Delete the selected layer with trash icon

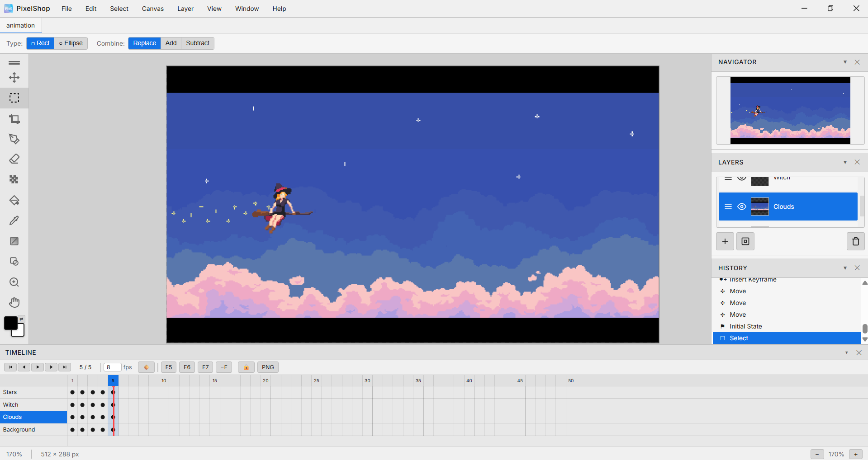click(x=855, y=241)
